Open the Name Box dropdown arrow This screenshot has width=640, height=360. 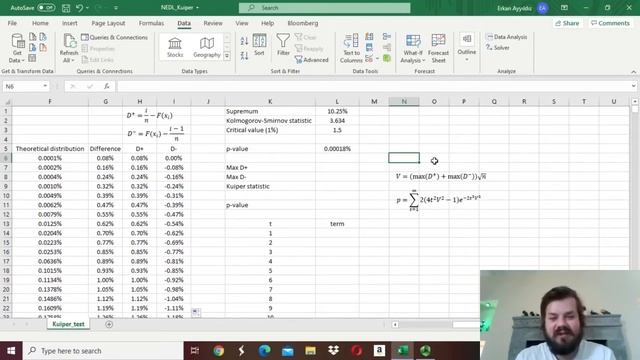[x=45, y=86]
